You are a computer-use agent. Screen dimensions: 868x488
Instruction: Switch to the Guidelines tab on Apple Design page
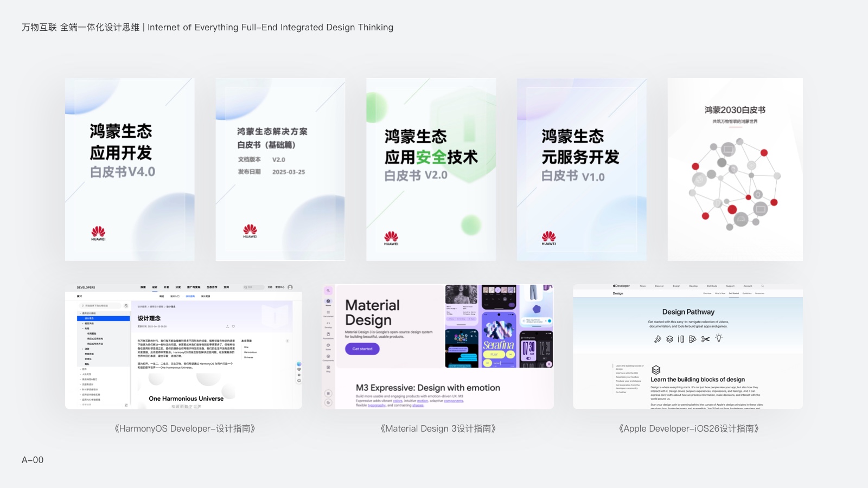pos(747,293)
